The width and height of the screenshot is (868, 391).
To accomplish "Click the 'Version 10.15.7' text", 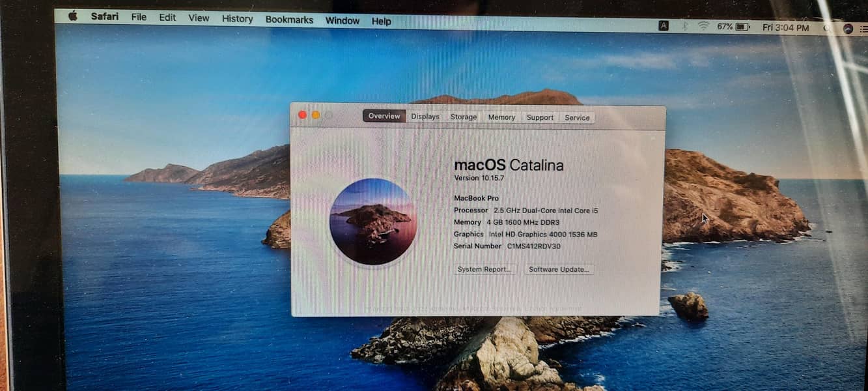I will (x=479, y=178).
